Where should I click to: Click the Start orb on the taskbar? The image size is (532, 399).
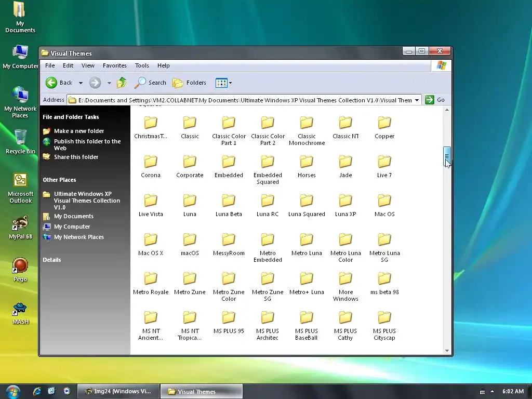[12, 392]
